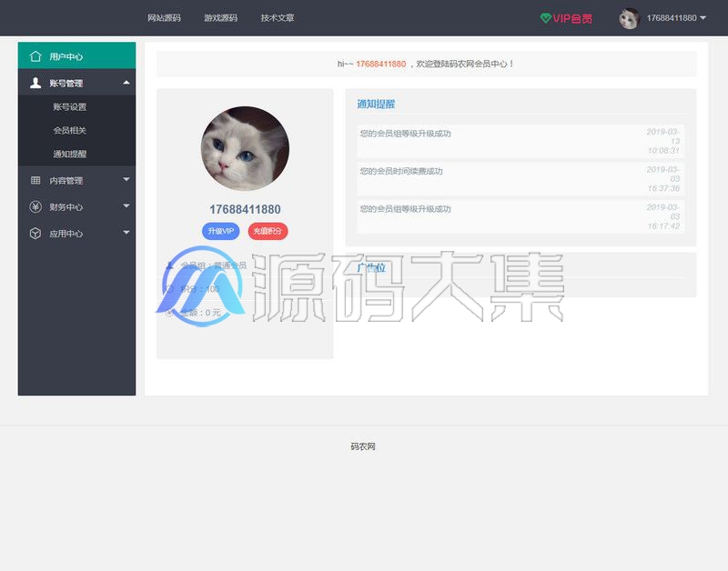
Task: Click the cube icon beside 应用中心
Action: coord(35,234)
